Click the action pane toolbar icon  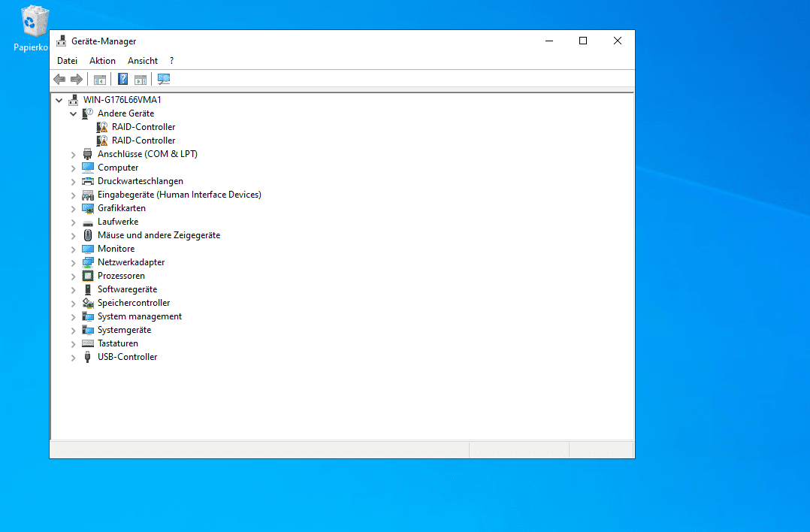tap(141, 80)
